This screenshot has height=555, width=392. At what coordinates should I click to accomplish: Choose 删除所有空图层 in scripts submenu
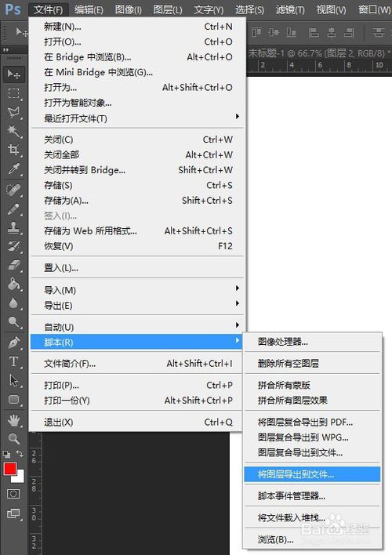[312, 364]
